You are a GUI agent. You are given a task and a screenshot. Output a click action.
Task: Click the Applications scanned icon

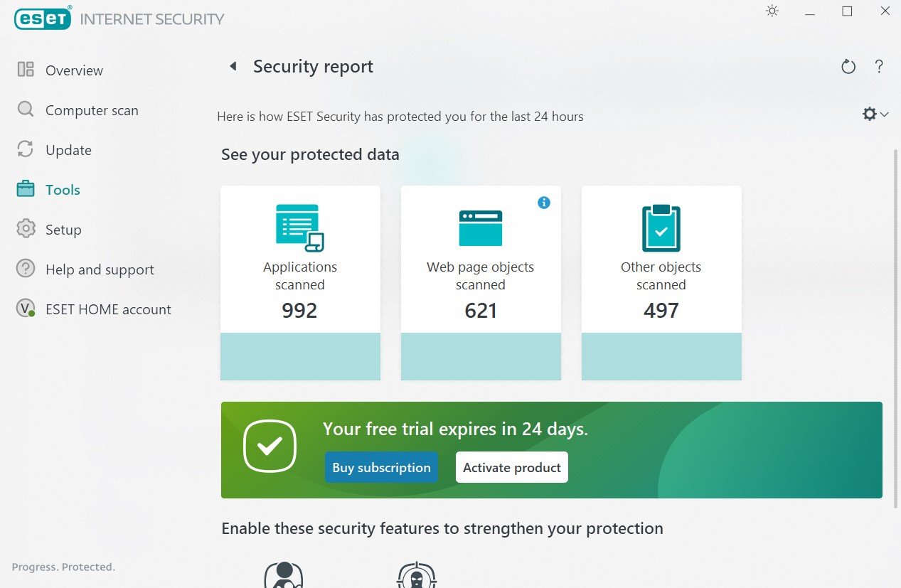click(x=300, y=228)
